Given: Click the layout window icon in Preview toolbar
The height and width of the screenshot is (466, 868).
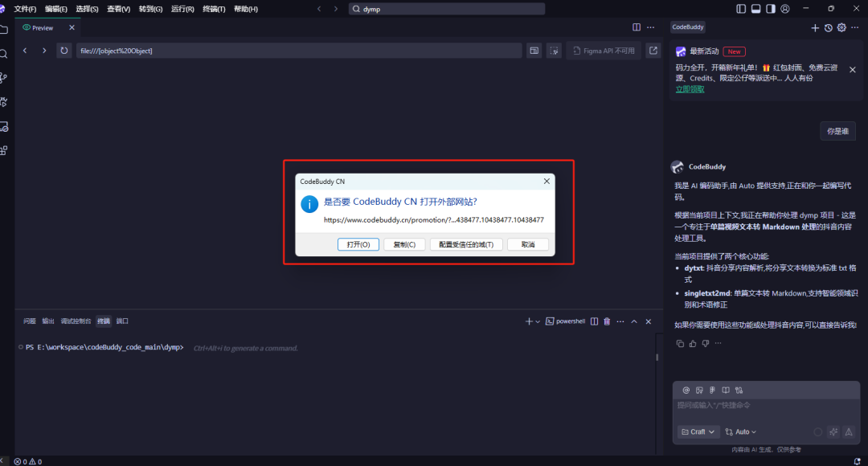Looking at the screenshot, I should (x=534, y=51).
